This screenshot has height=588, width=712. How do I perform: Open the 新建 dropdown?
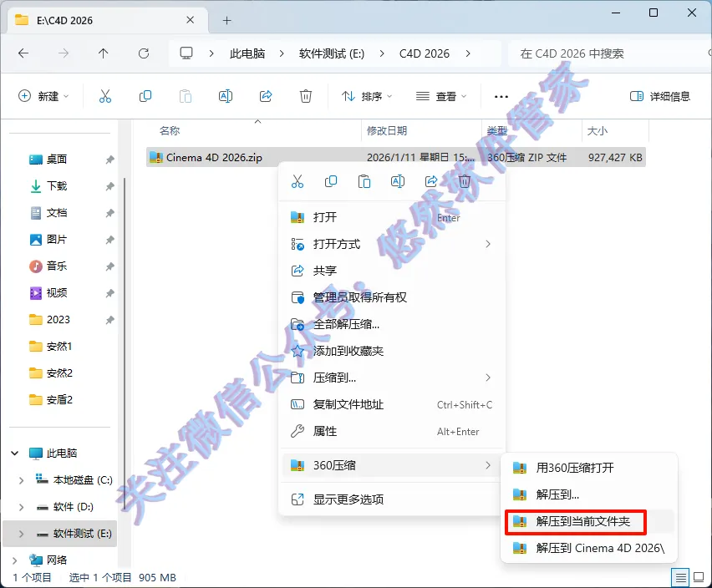(43, 96)
